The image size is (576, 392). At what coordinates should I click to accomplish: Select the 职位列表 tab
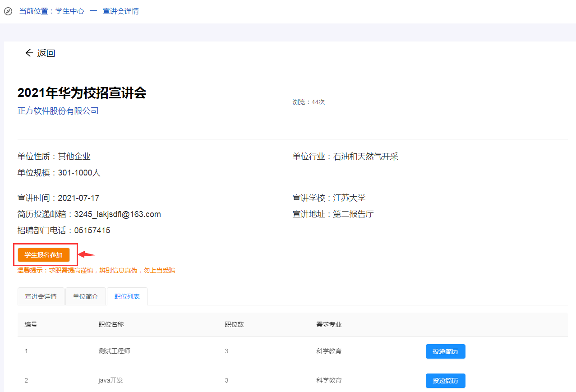[x=127, y=296]
